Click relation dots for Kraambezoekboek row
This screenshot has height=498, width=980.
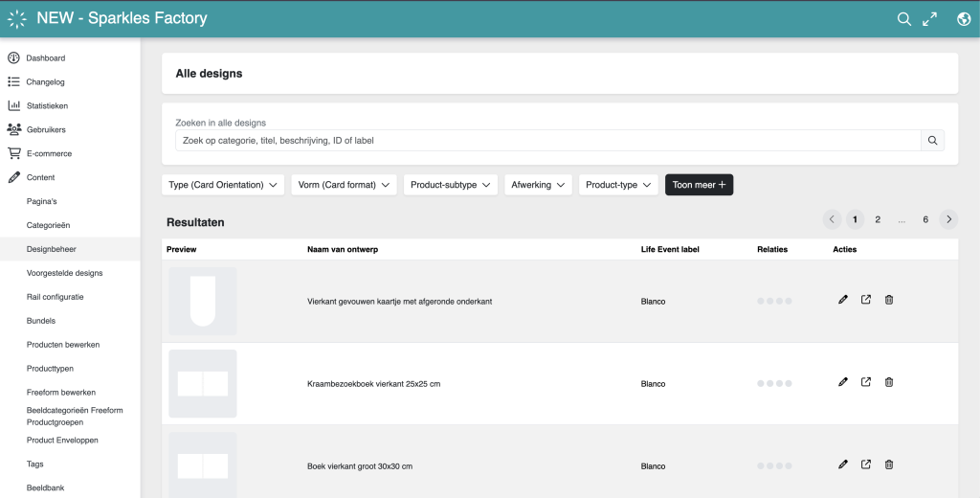click(774, 383)
